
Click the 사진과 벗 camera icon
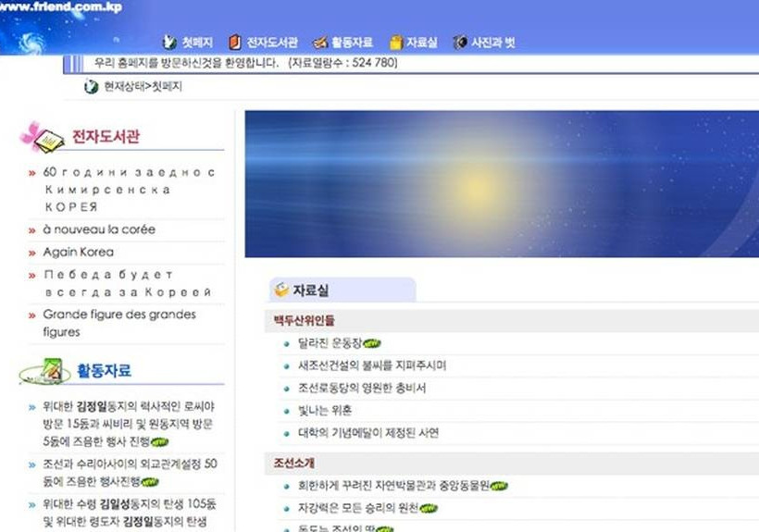click(x=460, y=43)
